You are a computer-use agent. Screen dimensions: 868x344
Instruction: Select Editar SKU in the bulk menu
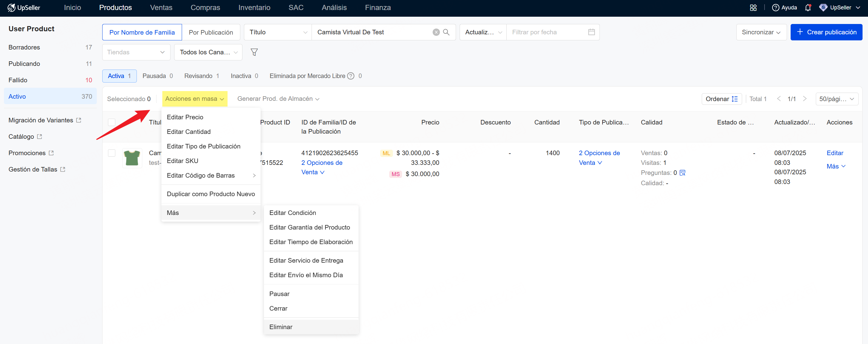pyautogui.click(x=211, y=161)
